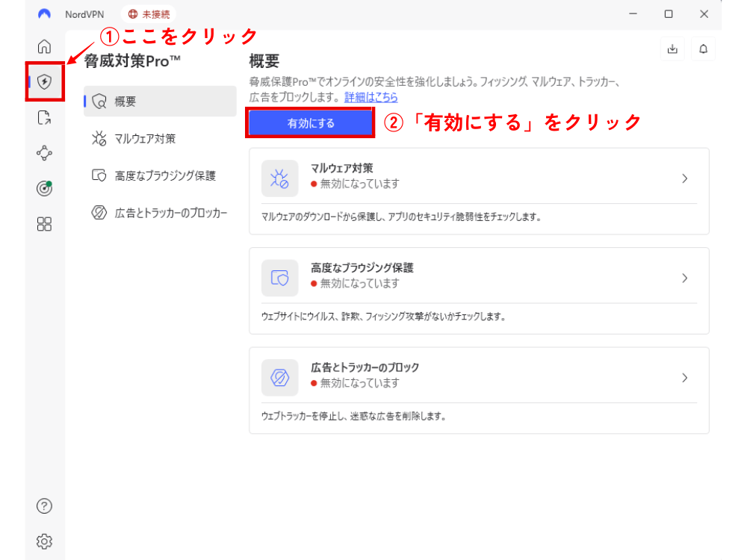Open the 詳細はこちら link
The image size is (747, 560).
(x=371, y=97)
